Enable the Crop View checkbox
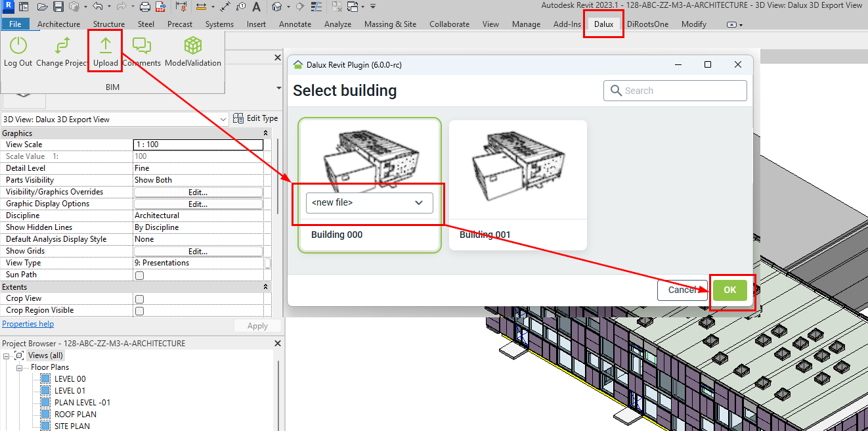Screen dimensions: 868x431 tap(139, 299)
